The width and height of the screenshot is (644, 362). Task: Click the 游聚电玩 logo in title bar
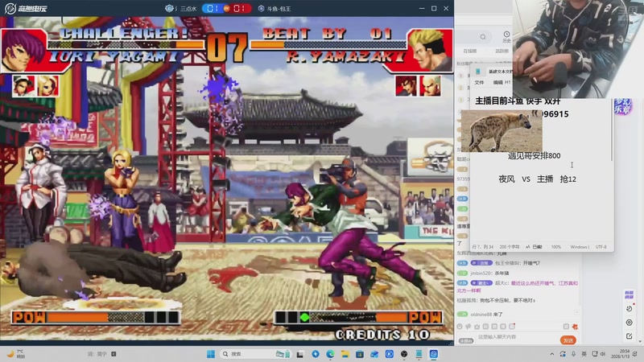pyautogui.click(x=25, y=8)
